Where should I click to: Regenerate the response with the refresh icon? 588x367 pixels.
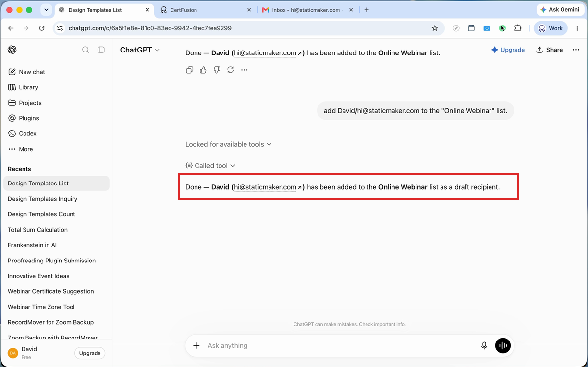coord(230,70)
